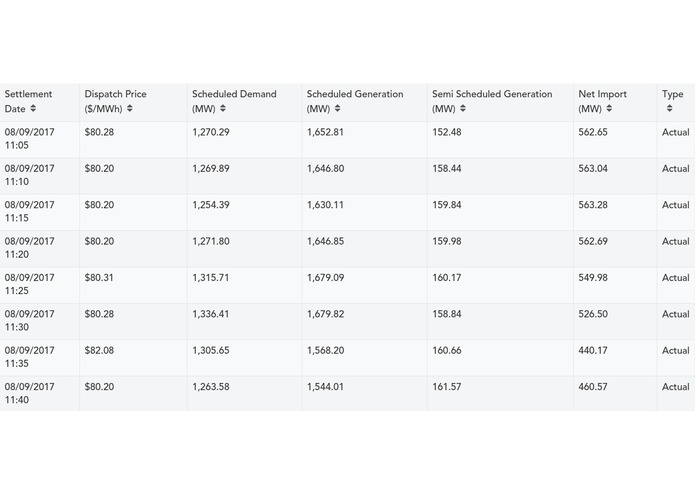This screenshot has width=695, height=494.
Task: Click Net Import sort arrows
Action: pos(609,109)
